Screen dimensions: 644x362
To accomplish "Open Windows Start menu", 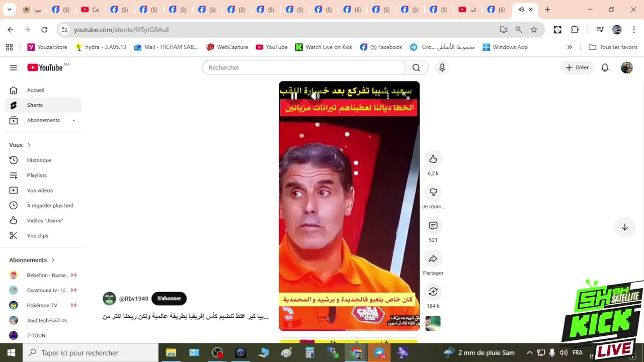I will 11,353.
